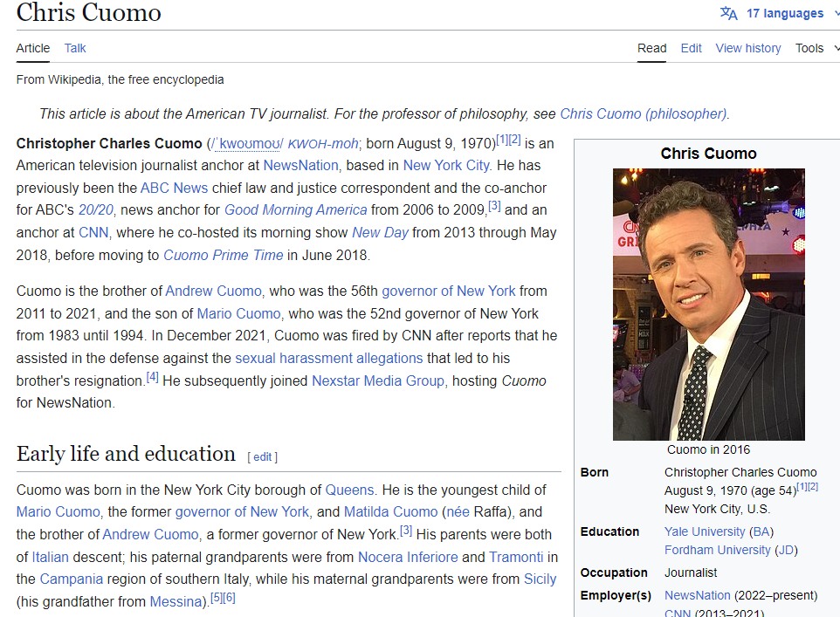Open the Messina link
The height and width of the screenshot is (617, 840).
[x=176, y=601]
